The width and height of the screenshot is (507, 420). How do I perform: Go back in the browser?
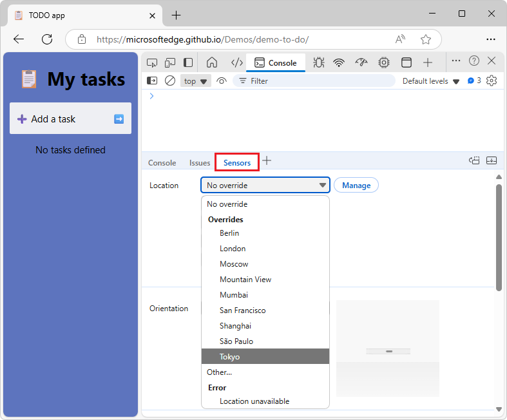pyautogui.click(x=19, y=39)
